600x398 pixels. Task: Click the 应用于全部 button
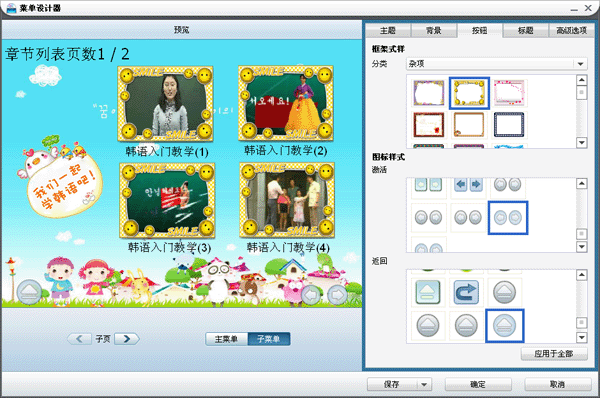click(x=554, y=354)
